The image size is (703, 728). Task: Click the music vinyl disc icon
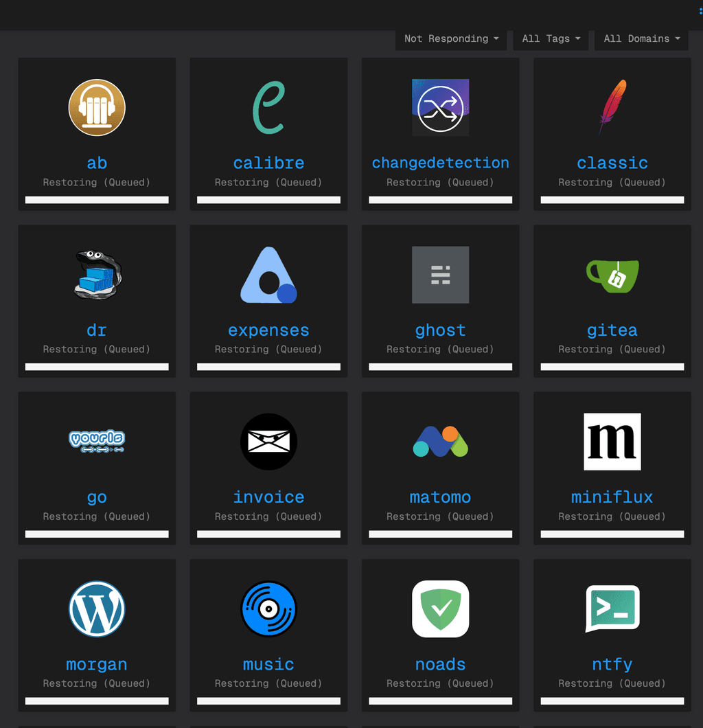point(268,609)
